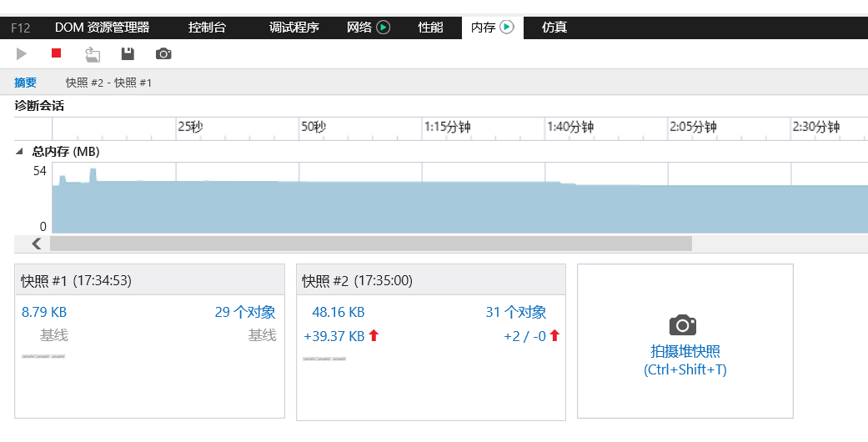Open 31 个对象 link in snapshot #2
868x442 pixels.
[x=516, y=312]
